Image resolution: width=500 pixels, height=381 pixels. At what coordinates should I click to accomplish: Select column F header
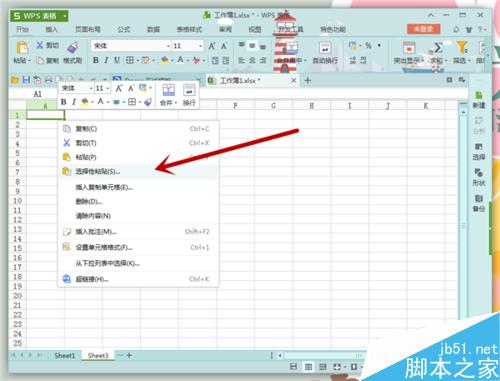tap(235, 106)
